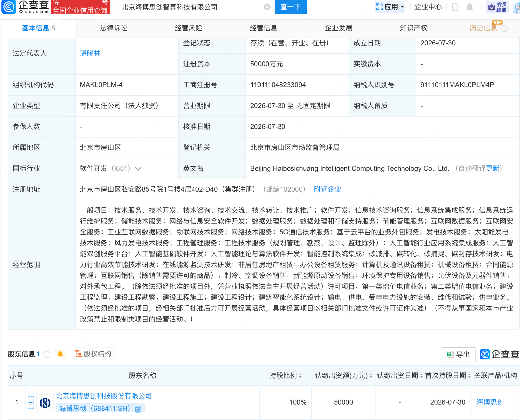This screenshot has height=420, width=520.
Task: Show info tooltip beside 历史信息 tab
Action: point(504,28)
